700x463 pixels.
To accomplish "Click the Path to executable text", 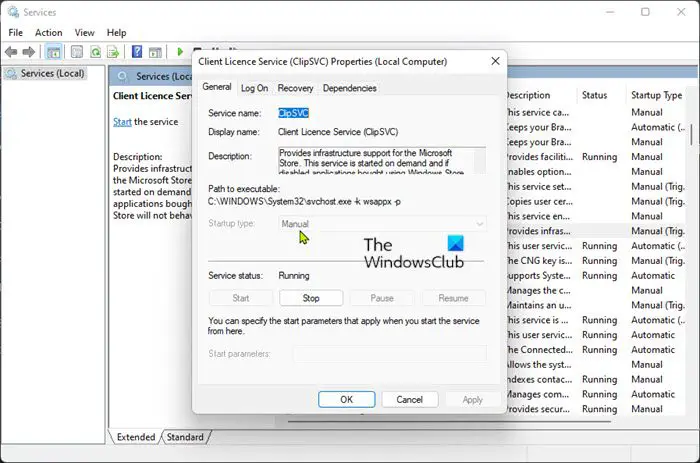I will click(304, 202).
